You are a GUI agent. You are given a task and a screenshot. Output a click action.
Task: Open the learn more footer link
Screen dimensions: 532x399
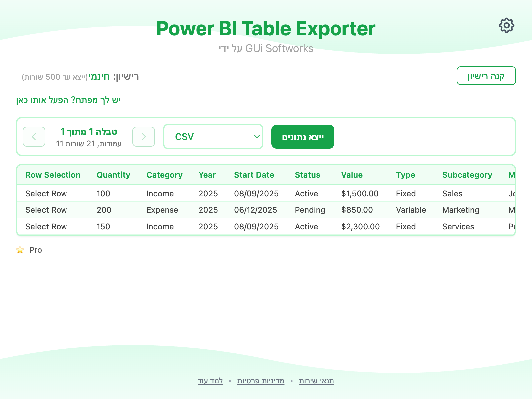click(x=210, y=381)
